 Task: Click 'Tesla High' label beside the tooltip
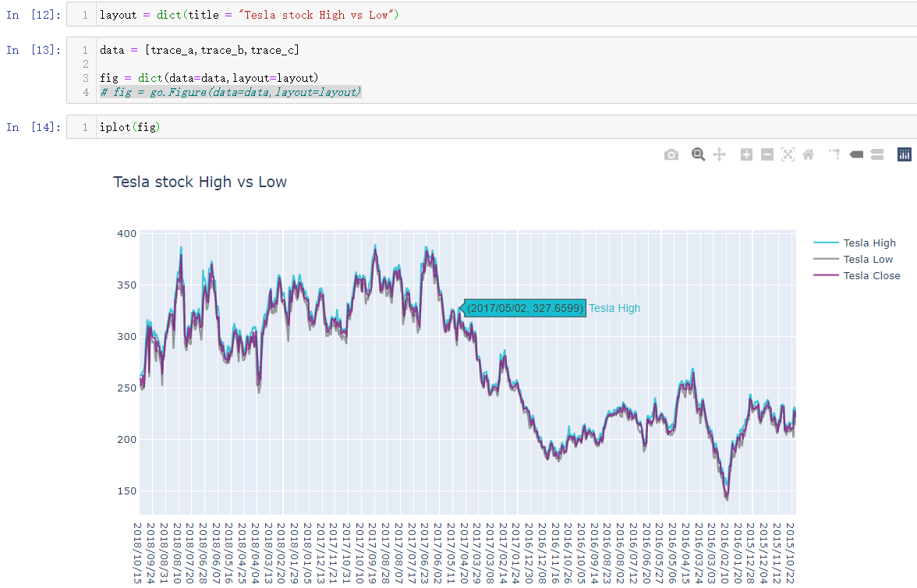point(614,308)
